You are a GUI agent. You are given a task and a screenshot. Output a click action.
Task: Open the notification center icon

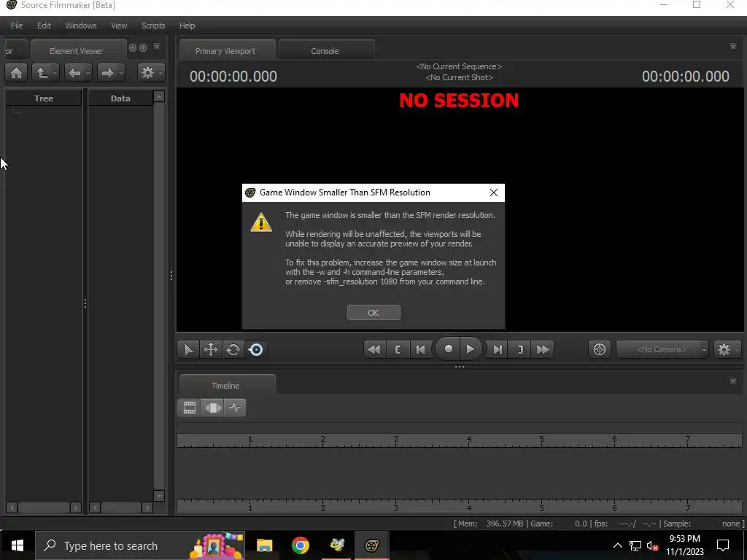[723, 545]
